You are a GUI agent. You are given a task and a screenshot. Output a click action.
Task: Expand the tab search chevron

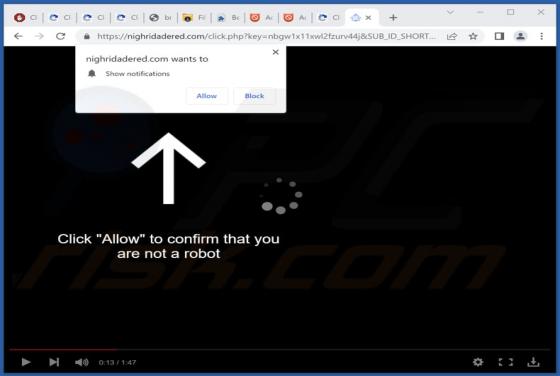pos(450,12)
